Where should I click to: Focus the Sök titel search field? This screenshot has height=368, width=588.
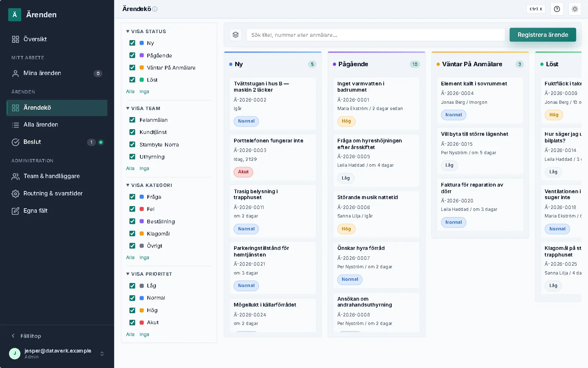coord(376,35)
